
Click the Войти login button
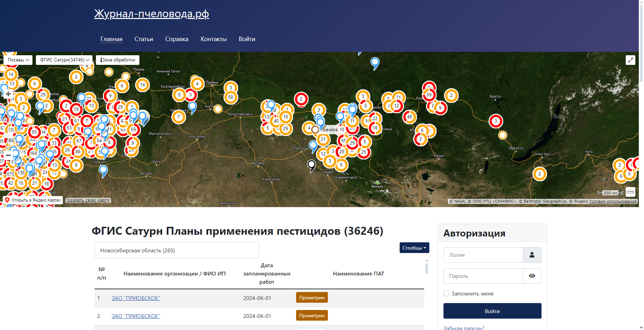[x=492, y=311]
